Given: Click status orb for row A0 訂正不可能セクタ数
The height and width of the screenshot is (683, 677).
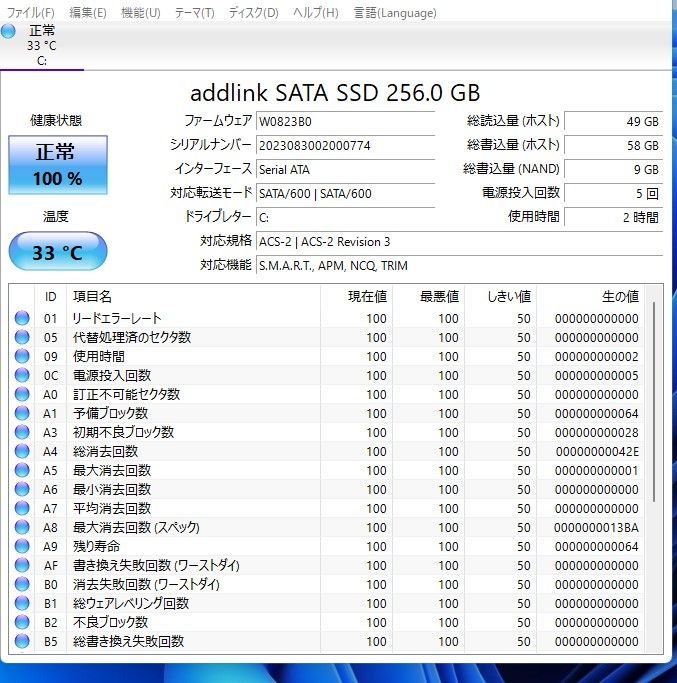Looking at the screenshot, I should (x=22, y=394).
